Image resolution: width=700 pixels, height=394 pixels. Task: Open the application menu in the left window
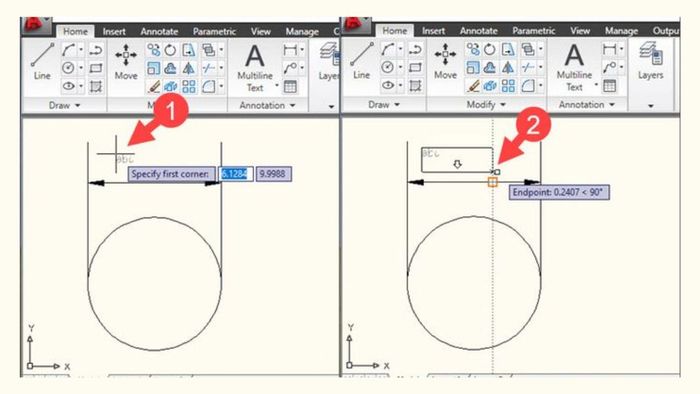[x=37, y=26]
